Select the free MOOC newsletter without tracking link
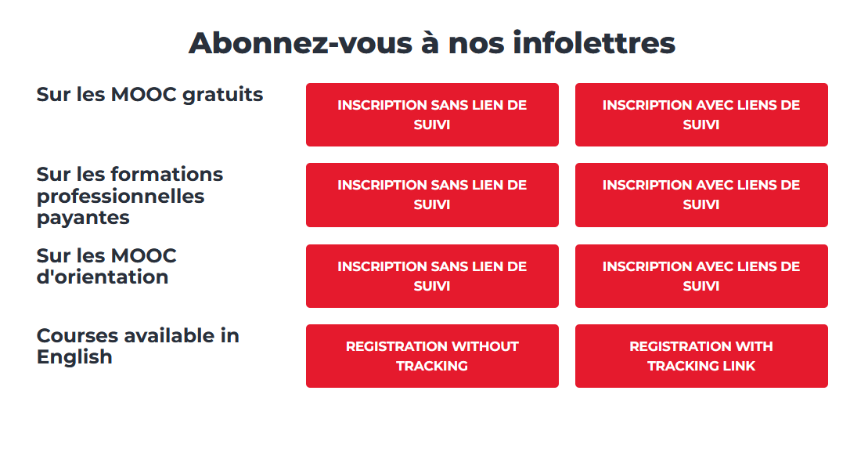 [x=432, y=114]
